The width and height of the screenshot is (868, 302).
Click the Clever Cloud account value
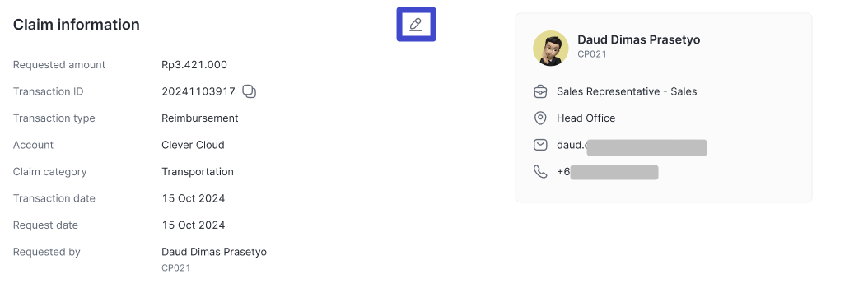[x=194, y=145]
